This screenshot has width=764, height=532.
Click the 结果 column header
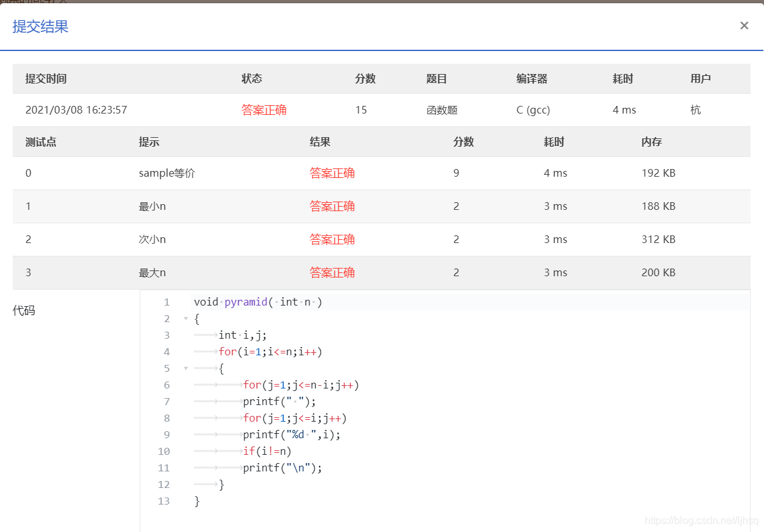click(320, 142)
